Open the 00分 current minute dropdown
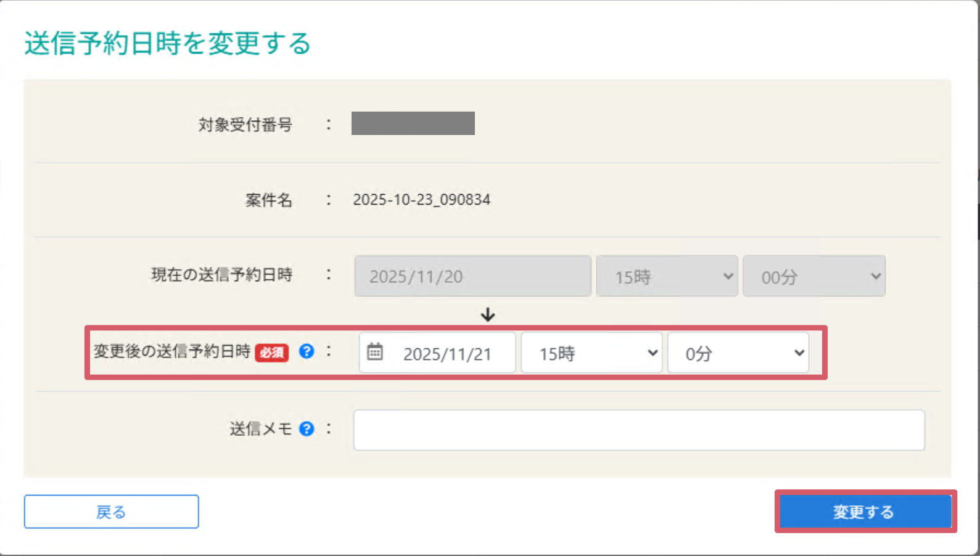The height and width of the screenshot is (556, 980). click(x=814, y=276)
